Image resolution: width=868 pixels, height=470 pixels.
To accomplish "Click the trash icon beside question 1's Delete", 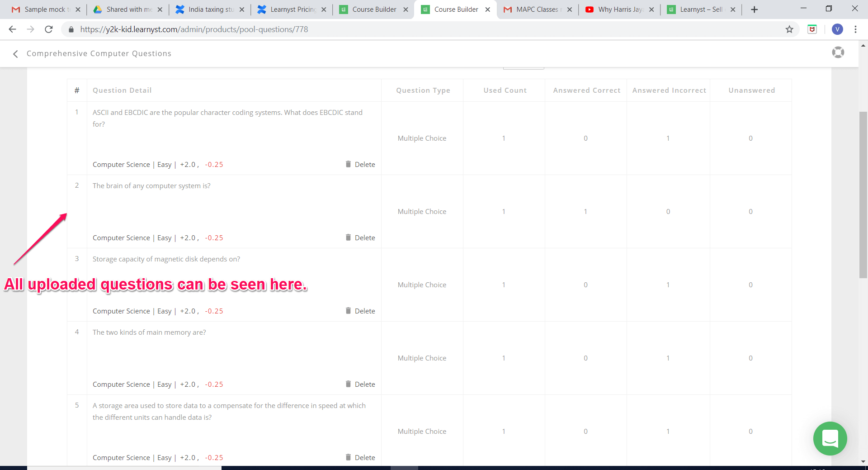I will (348, 164).
